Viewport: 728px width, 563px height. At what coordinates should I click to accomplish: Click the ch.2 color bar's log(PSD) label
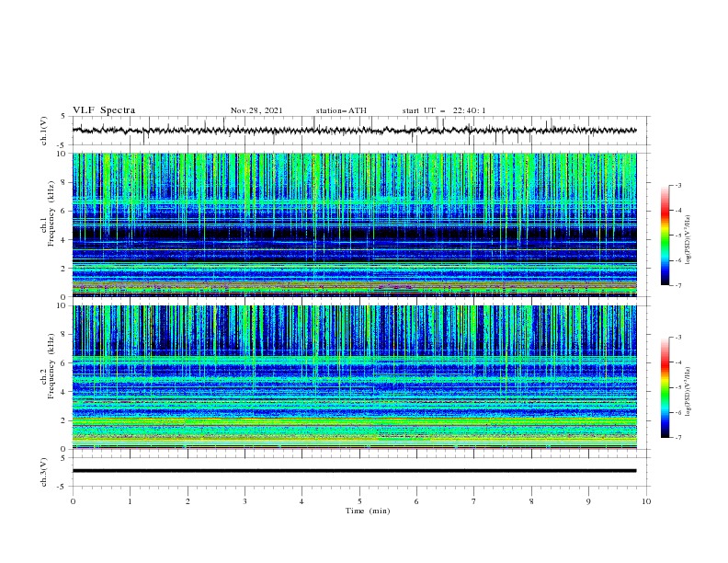688,392
